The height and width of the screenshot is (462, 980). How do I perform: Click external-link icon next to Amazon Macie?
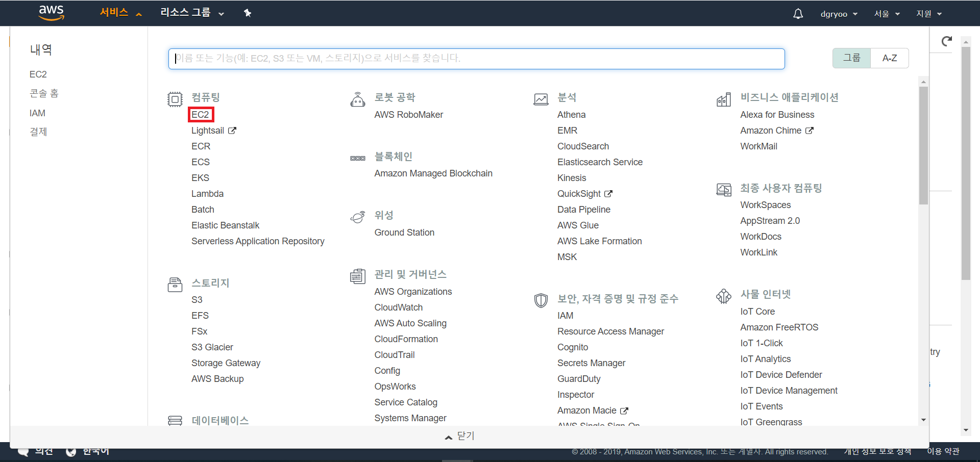point(624,410)
